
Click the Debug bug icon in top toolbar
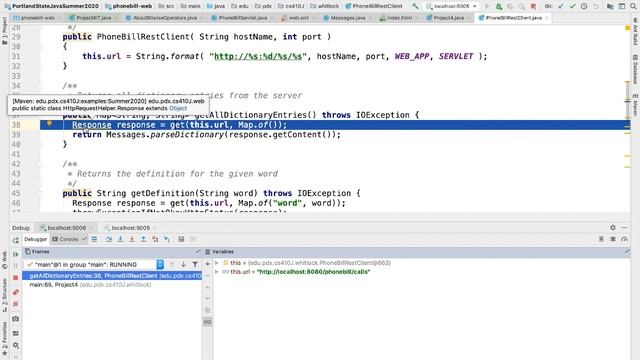(x=499, y=6)
